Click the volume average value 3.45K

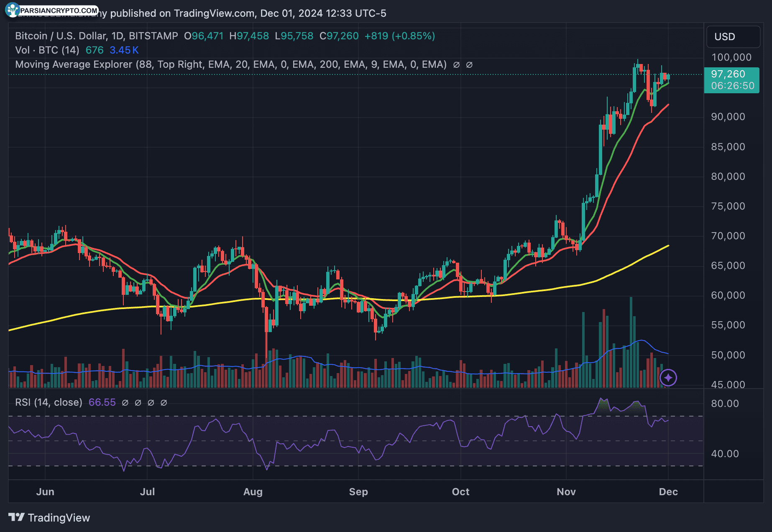tap(124, 50)
